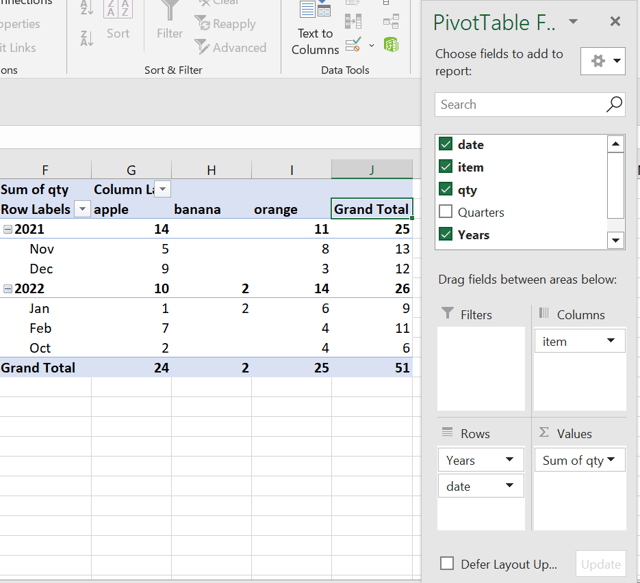The height and width of the screenshot is (583, 640).
Task: Launch Text to Columns wizard
Action: (315, 28)
